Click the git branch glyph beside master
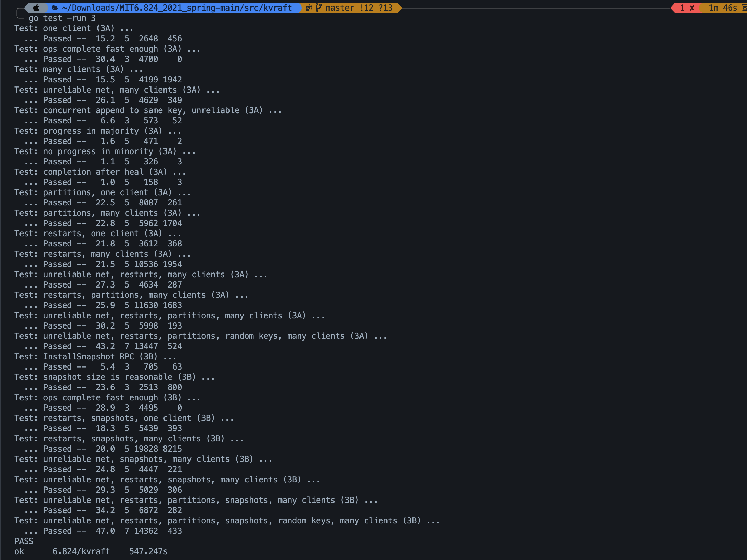The height and width of the screenshot is (560, 747). (x=319, y=8)
